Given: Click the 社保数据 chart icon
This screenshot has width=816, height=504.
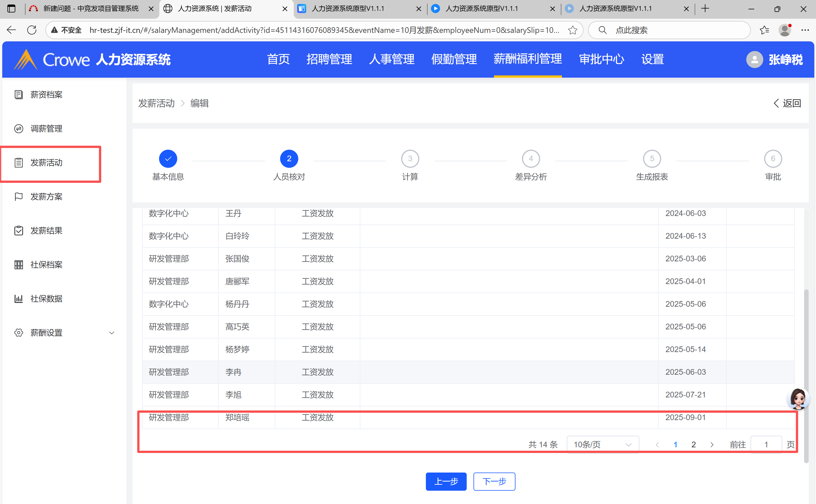Looking at the screenshot, I should [x=19, y=299].
